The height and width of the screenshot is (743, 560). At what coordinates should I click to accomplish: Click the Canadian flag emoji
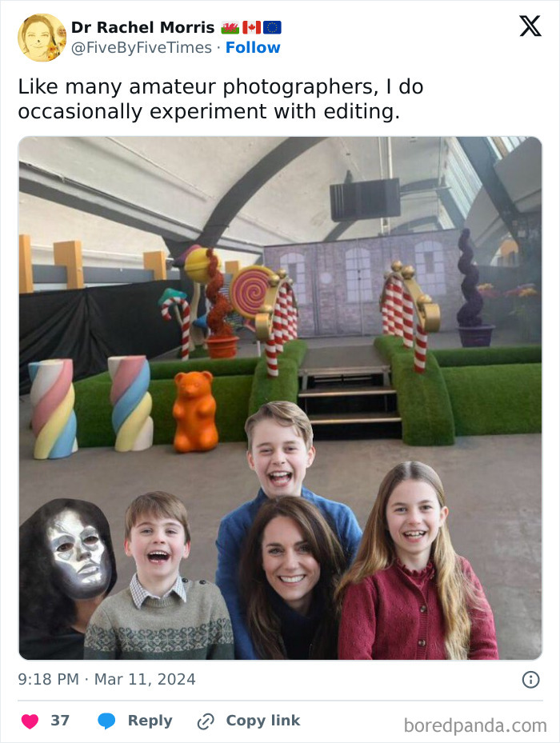[x=251, y=27]
